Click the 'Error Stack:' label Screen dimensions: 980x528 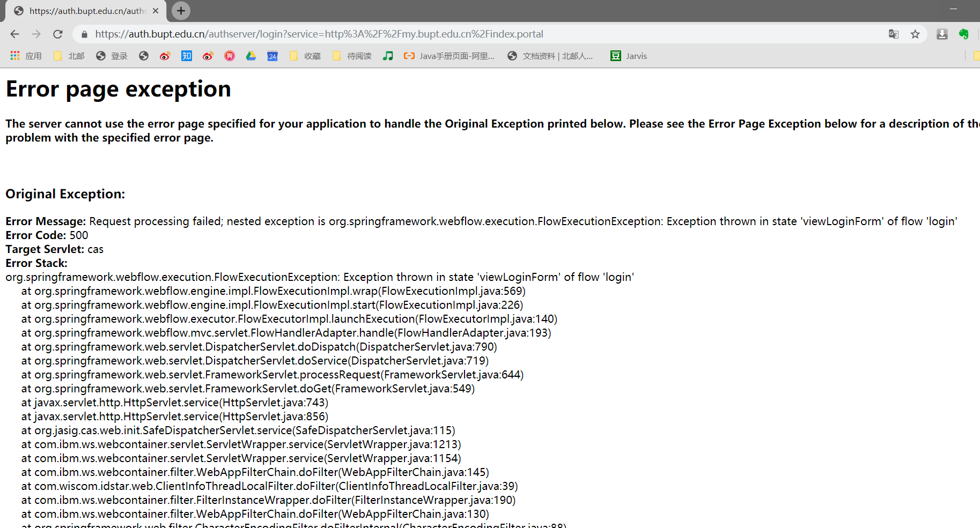(x=36, y=263)
